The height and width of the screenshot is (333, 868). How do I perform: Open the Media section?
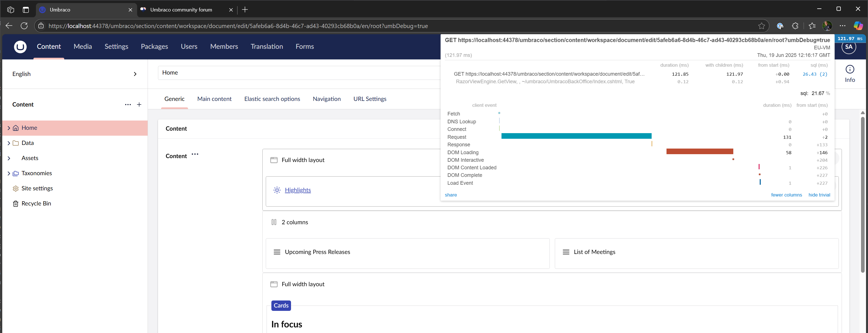coord(83,47)
